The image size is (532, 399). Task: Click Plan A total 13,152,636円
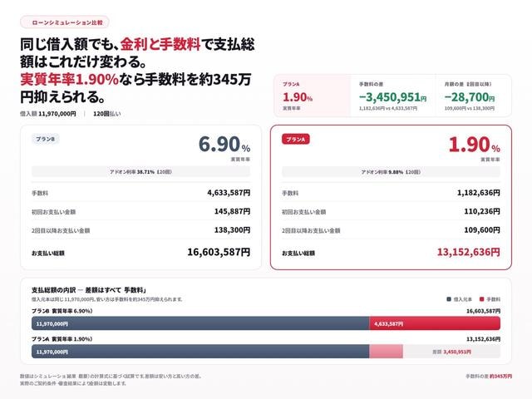pyautogui.click(x=469, y=252)
